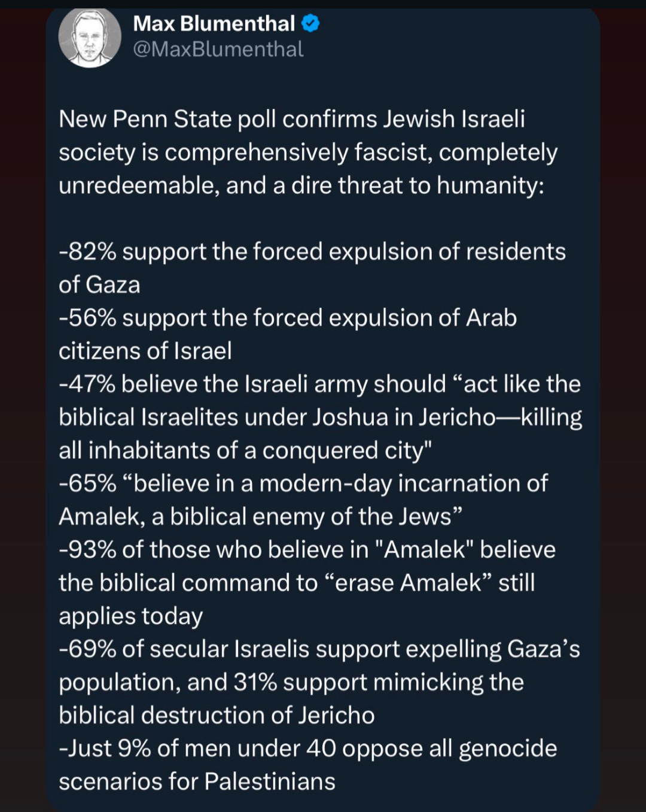Click the blue verified badge

pyautogui.click(x=310, y=24)
